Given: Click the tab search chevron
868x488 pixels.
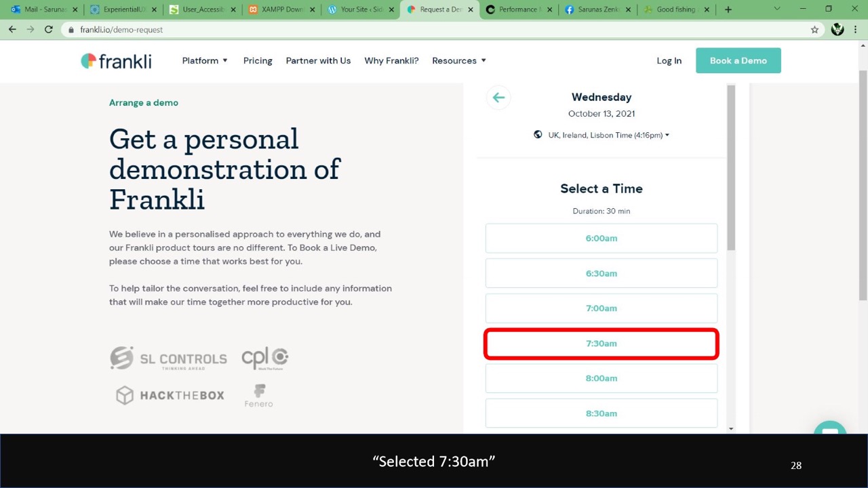Looking at the screenshot, I should pyautogui.click(x=777, y=9).
